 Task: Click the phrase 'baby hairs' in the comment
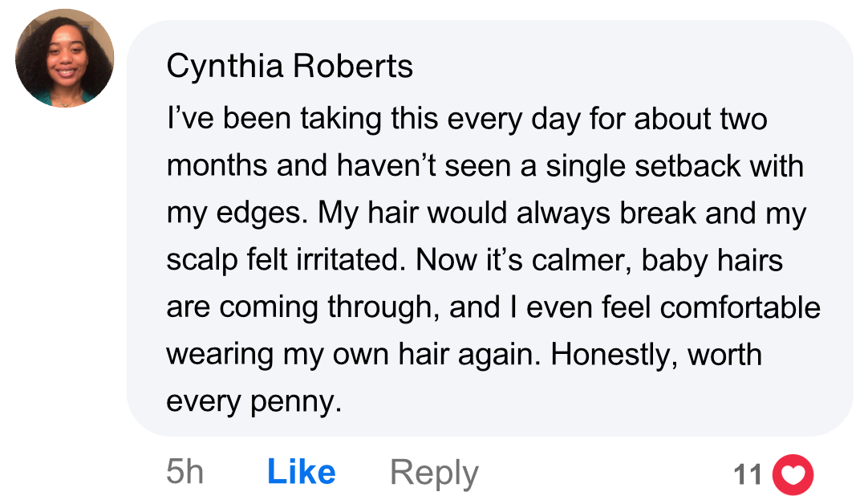click(x=712, y=261)
